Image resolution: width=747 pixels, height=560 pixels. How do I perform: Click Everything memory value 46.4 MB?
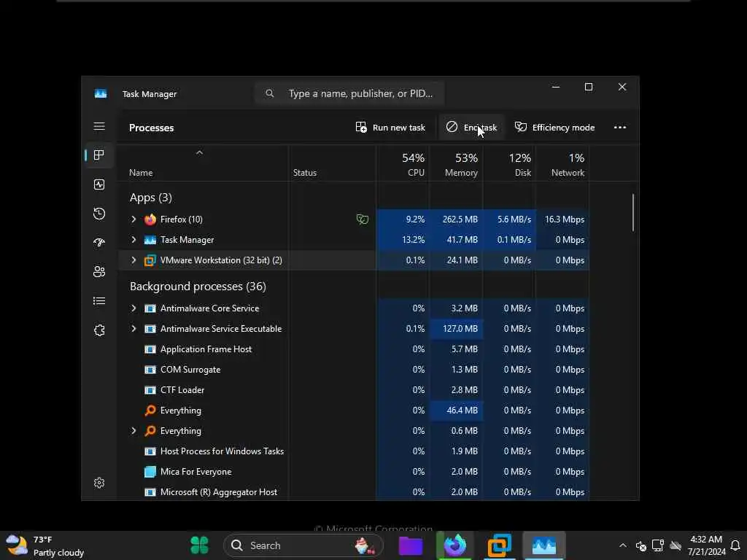pos(462,411)
